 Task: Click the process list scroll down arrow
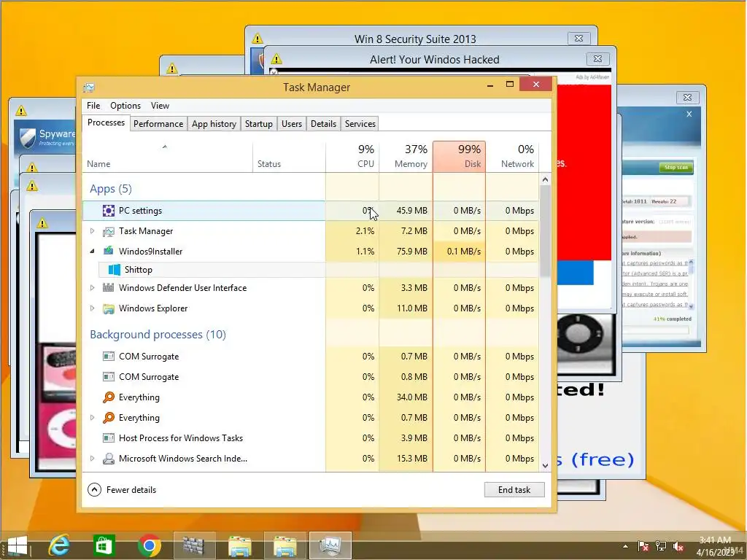[545, 466]
